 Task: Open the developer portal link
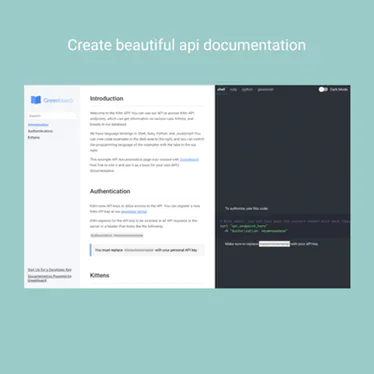coord(134,212)
